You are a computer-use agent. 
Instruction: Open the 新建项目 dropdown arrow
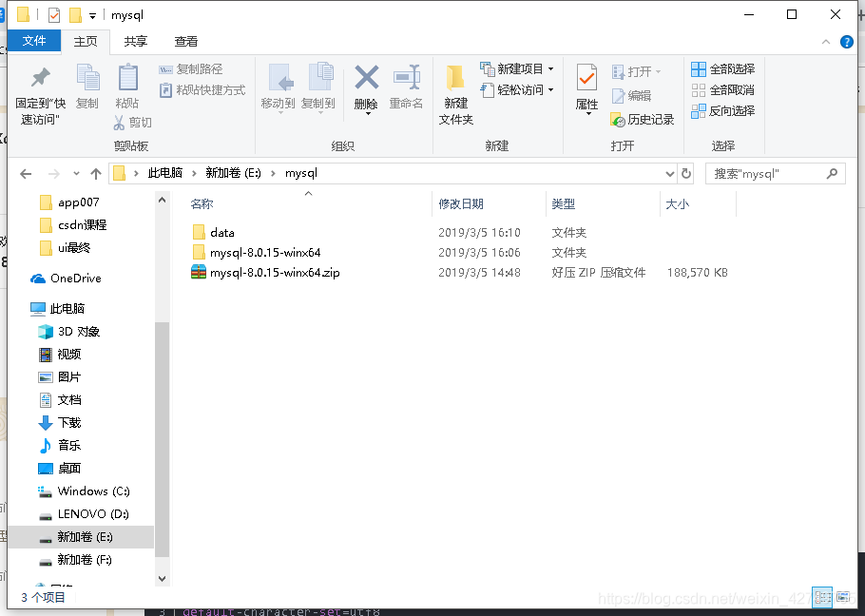pos(552,69)
